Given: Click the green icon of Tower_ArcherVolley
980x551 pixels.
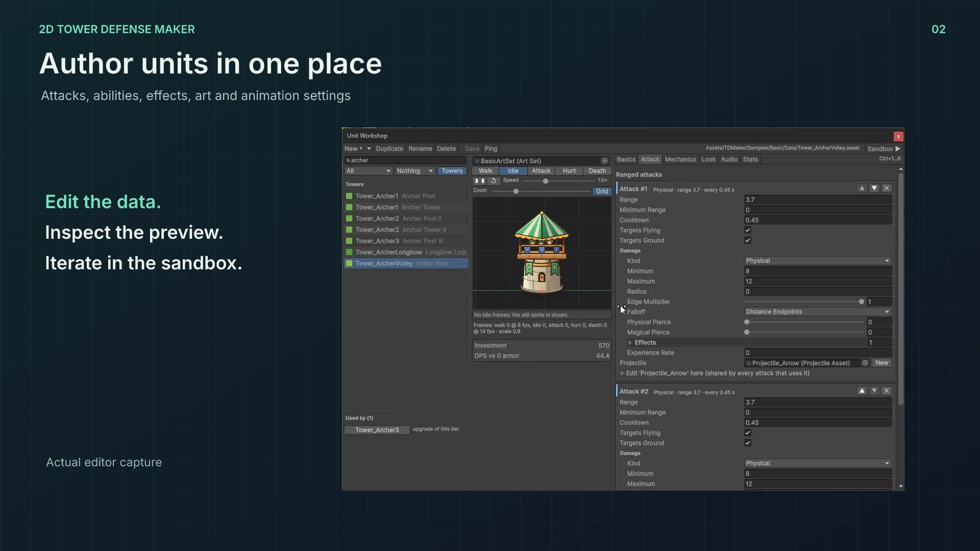Looking at the screenshot, I should [349, 264].
